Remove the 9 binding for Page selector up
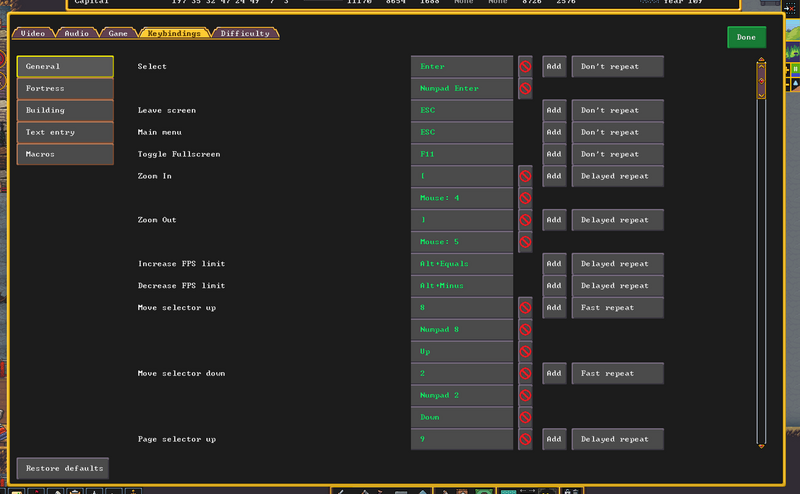The width and height of the screenshot is (800, 494). click(525, 439)
